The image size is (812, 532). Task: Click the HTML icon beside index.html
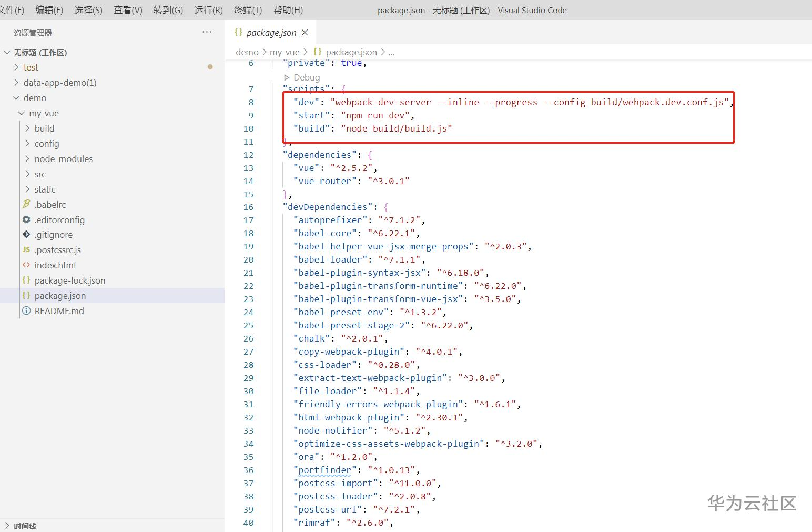coord(26,265)
